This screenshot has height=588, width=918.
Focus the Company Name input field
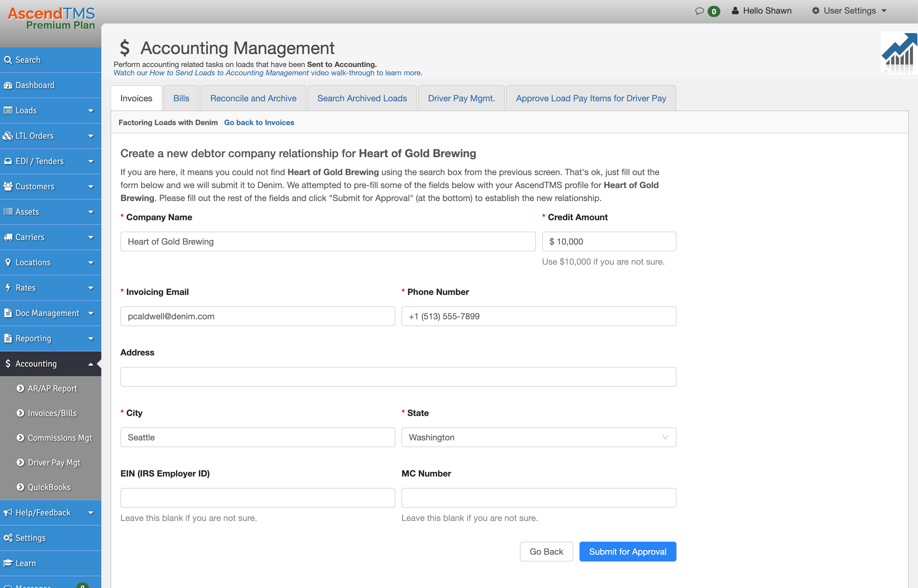coord(328,241)
